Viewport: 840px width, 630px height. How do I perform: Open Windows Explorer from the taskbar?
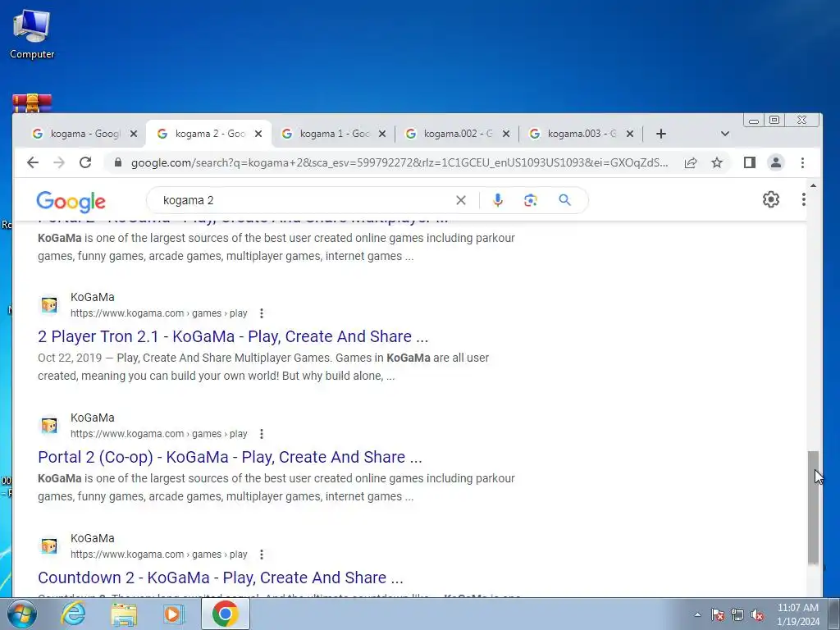[x=123, y=614]
